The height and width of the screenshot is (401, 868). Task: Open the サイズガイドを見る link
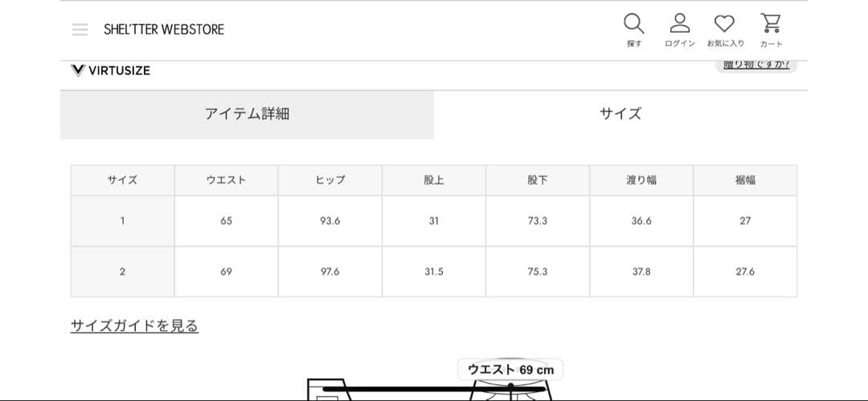(134, 325)
